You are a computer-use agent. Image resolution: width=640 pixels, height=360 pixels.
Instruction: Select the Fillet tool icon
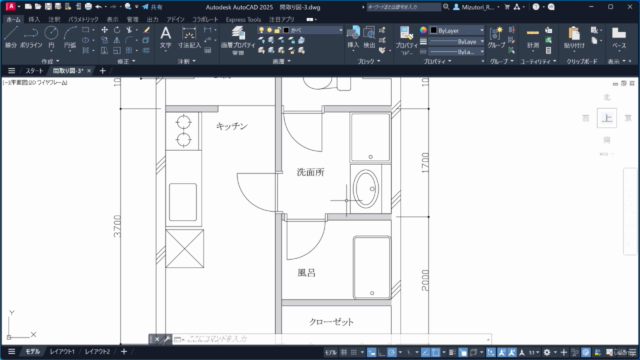(129, 40)
